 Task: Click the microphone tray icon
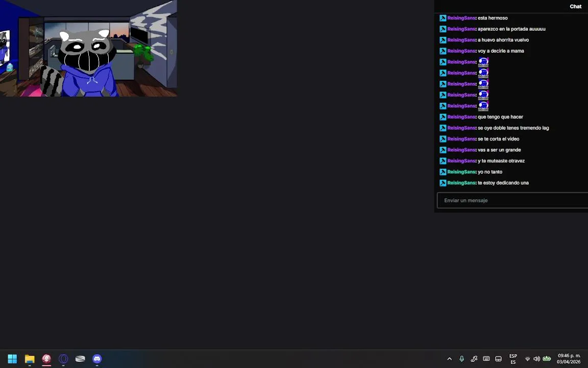461,359
